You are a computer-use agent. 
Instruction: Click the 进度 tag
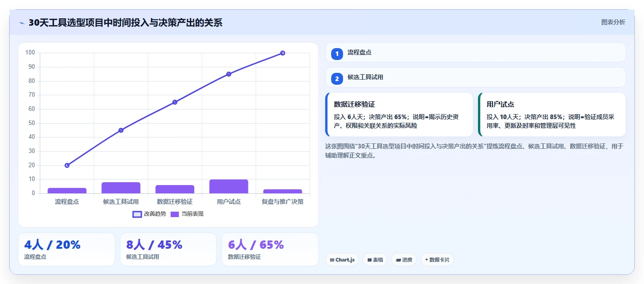[404, 260]
